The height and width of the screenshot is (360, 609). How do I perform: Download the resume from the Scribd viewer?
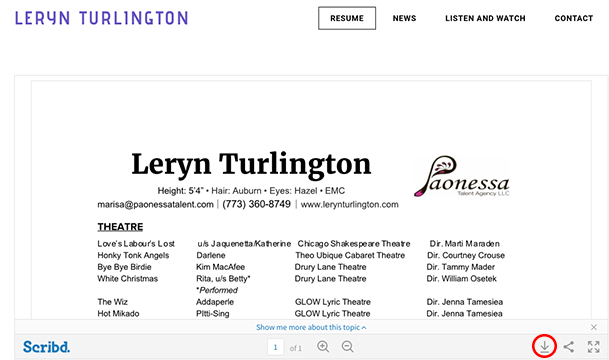pyautogui.click(x=545, y=346)
